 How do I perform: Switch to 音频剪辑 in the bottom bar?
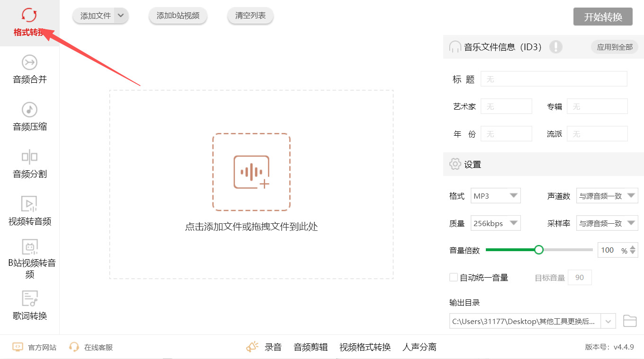click(311, 347)
